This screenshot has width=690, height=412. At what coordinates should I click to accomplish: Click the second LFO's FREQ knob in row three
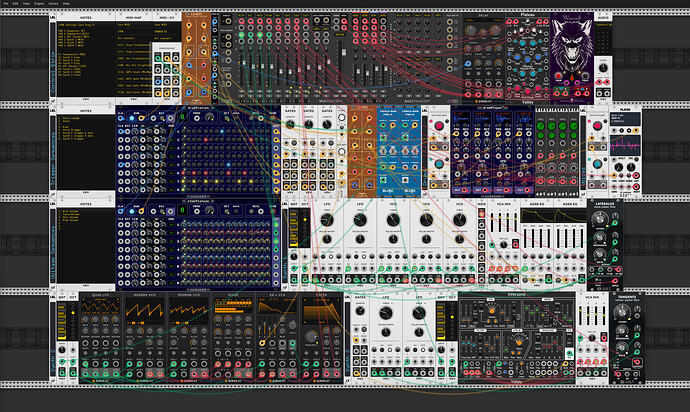[360, 220]
